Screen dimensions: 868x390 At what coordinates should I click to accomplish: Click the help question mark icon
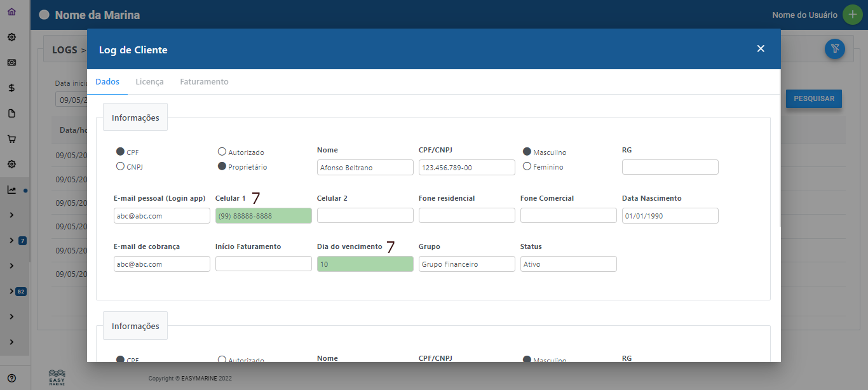11,377
